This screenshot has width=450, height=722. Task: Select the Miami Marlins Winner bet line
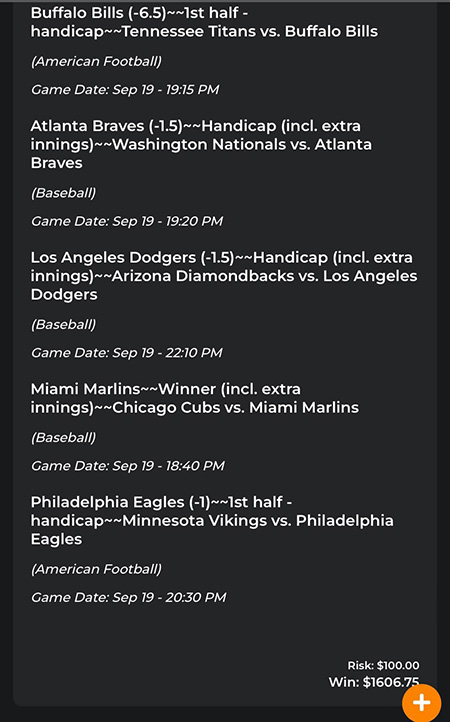(x=194, y=398)
